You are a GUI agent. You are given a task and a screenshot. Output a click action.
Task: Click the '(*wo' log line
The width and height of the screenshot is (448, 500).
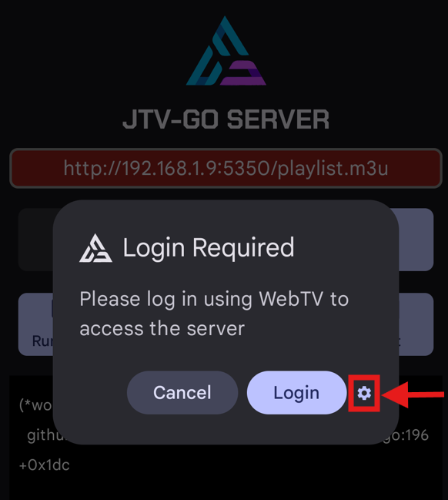pyautogui.click(x=35, y=405)
